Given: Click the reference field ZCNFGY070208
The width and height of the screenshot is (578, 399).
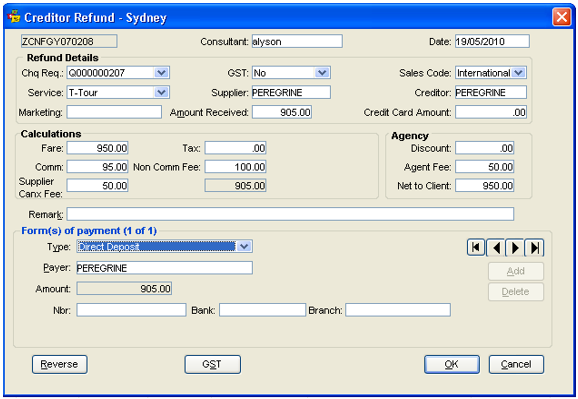Looking at the screenshot, I should (x=69, y=41).
